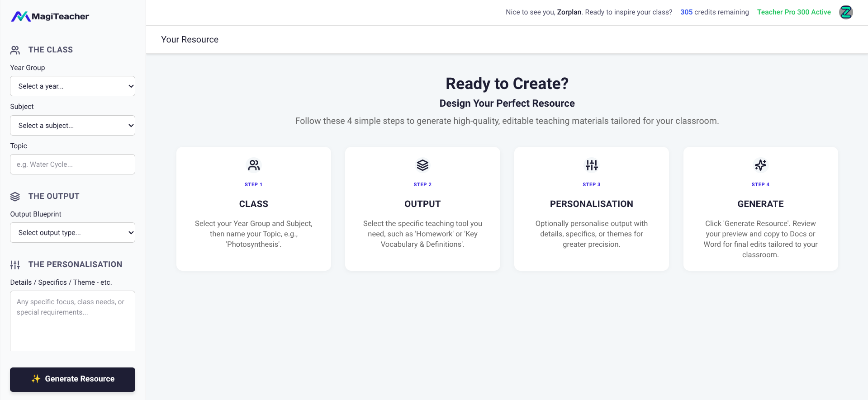Click the 'OUTPUT' card title
Screen dimensions: 868x400
tap(422, 204)
